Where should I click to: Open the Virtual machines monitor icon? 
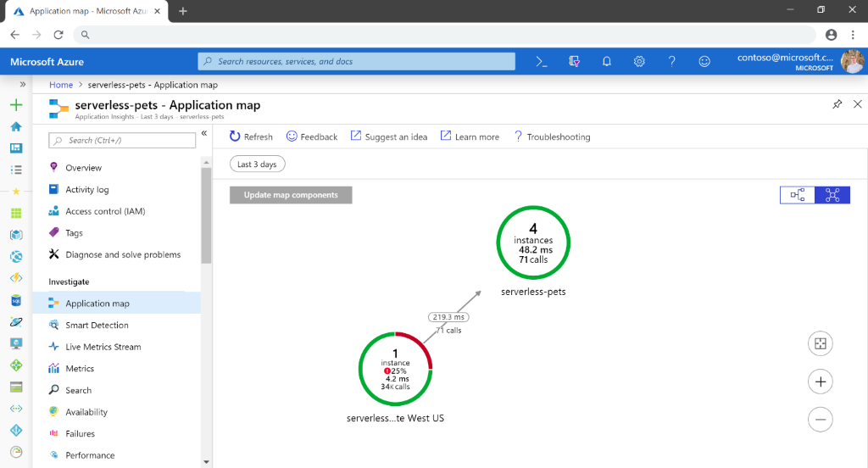click(16, 343)
